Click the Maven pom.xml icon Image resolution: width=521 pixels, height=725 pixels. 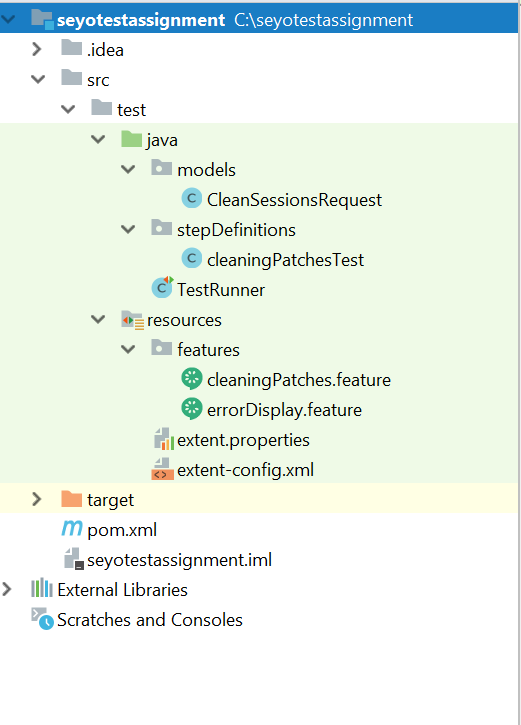coord(72,528)
